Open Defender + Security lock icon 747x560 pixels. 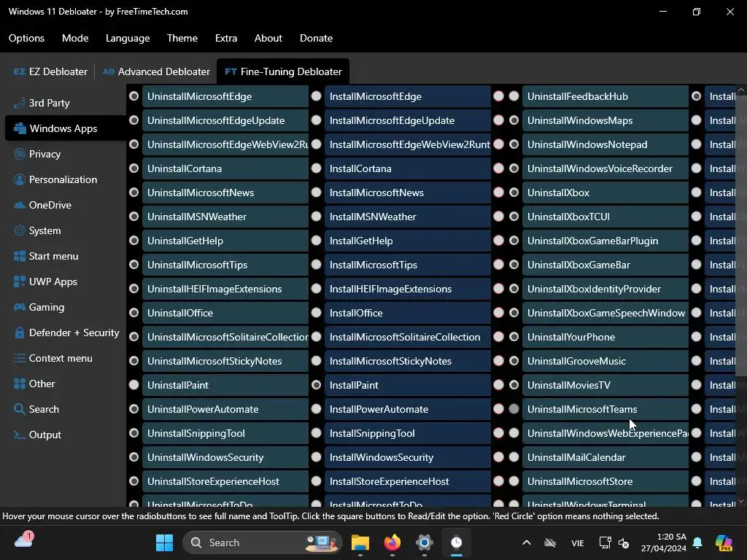pyautogui.click(x=20, y=332)
